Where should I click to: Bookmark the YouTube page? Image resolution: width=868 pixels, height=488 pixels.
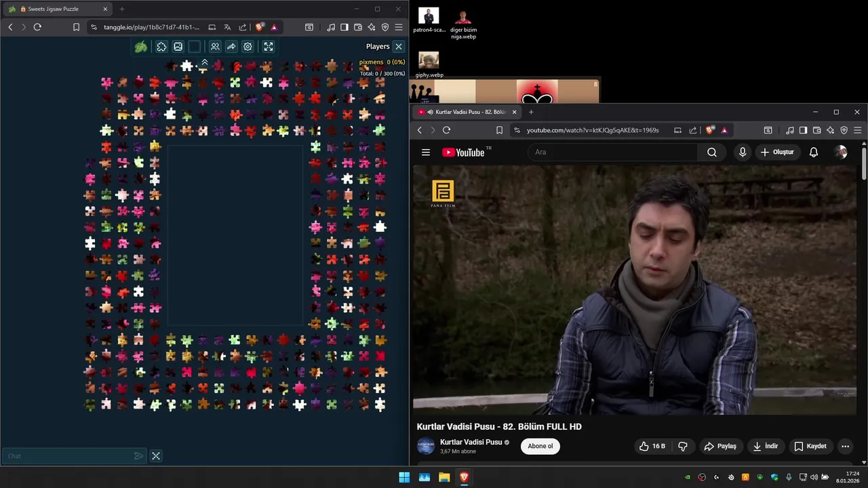[x=499, y=130]
